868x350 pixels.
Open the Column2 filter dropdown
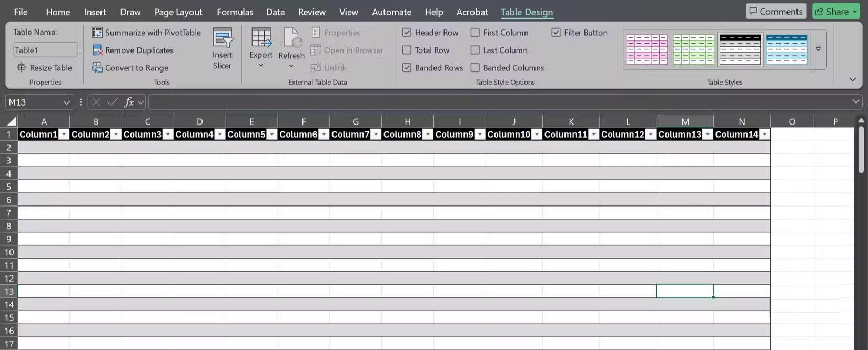click(116, 135)
